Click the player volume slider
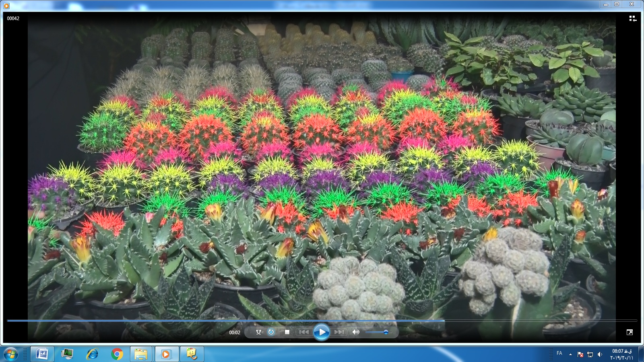This screenshot has height=362, width=644. pyautogui.click(x=378, y=332)
